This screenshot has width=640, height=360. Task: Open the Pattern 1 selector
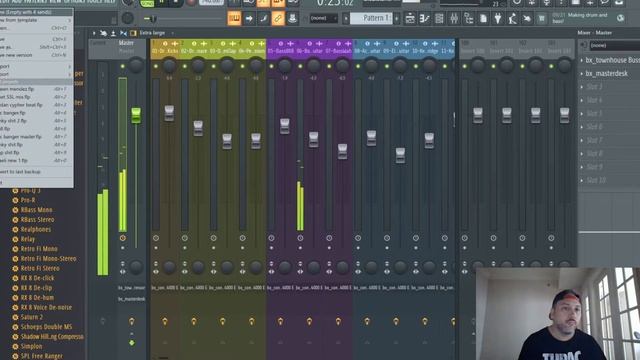tap(371, 18)
